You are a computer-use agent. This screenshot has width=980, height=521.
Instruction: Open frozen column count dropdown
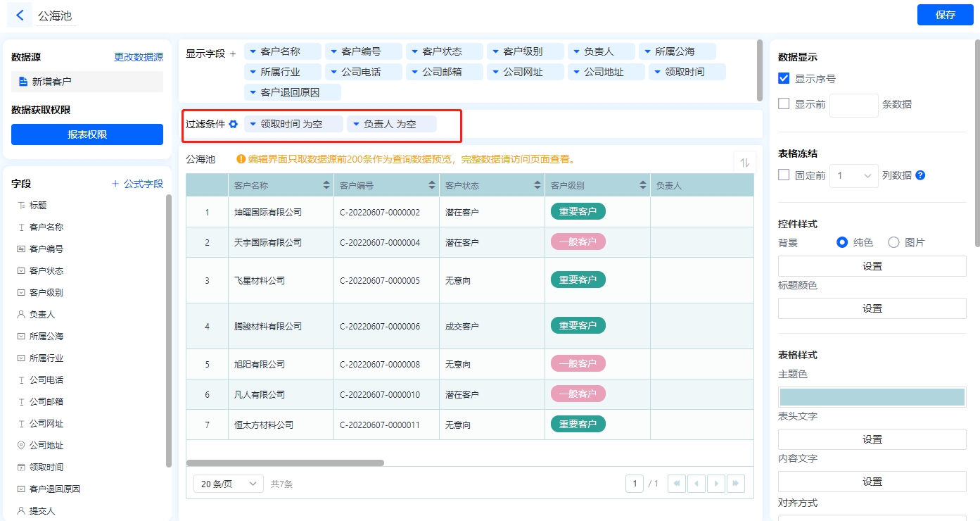(x=854, y=175)
